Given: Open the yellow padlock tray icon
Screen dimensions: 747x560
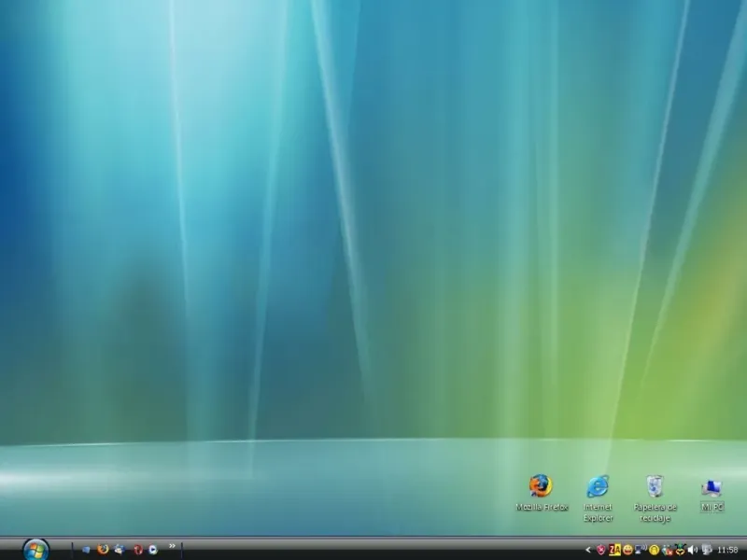Looking at the screenshot, I should click(655, 550).
